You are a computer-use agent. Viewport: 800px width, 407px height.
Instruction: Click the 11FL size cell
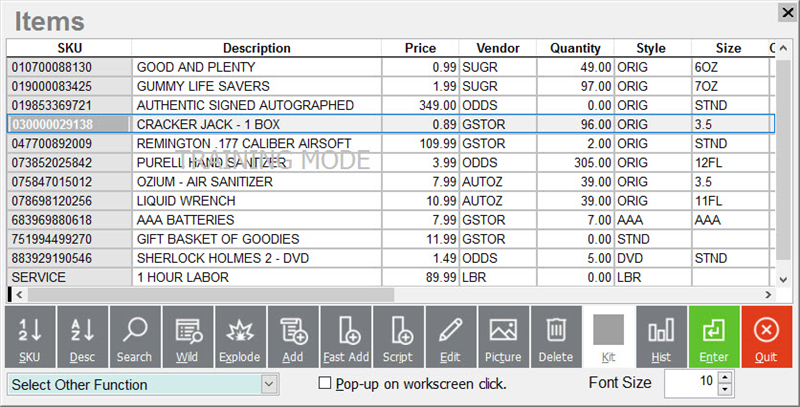tap(730, 201)
